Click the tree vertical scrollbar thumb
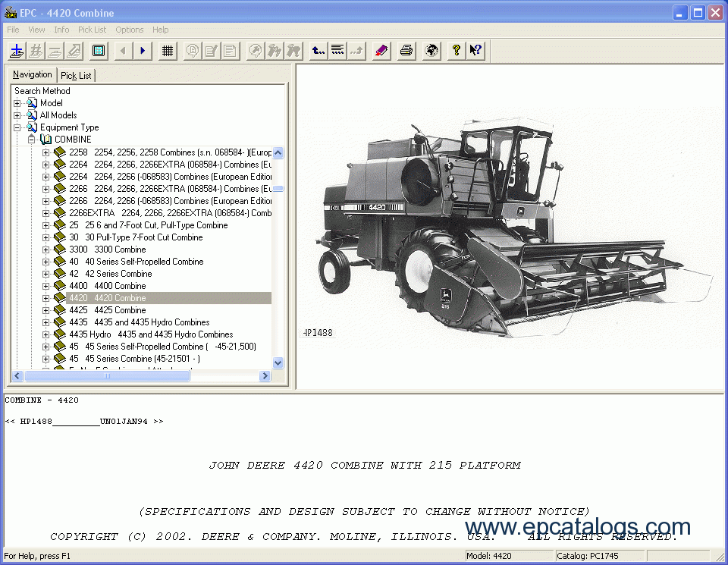728x565 pixels. tap(278, 189)
